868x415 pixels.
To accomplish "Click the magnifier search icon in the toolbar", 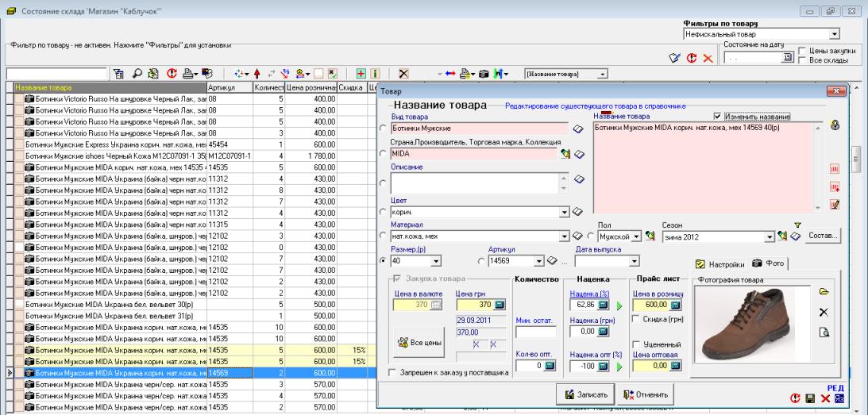I will [x=139, y=74].
